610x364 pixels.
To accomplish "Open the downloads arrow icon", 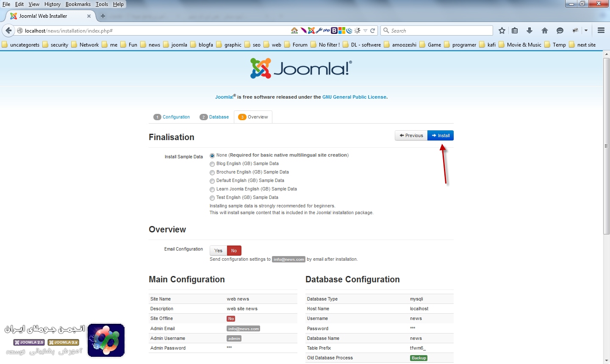I will click(x=530, y=30).
